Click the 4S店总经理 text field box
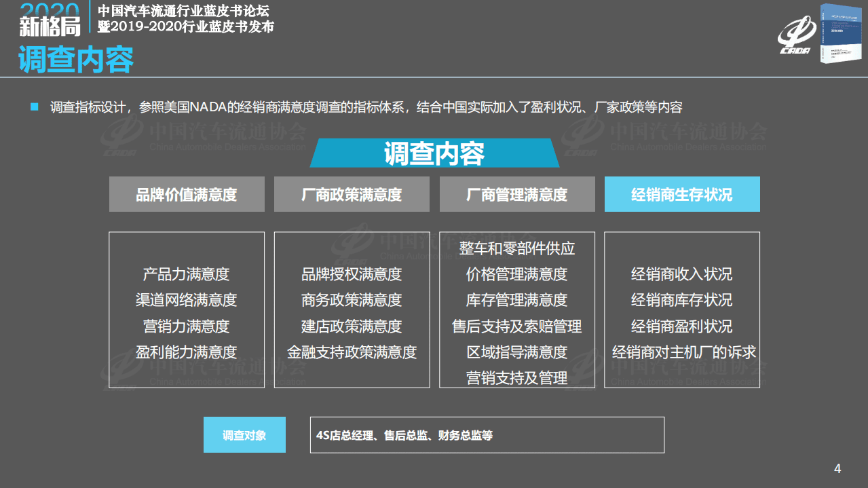Image resolution: width=868 pixels, height=488 pixels. [x=486, y=434]
